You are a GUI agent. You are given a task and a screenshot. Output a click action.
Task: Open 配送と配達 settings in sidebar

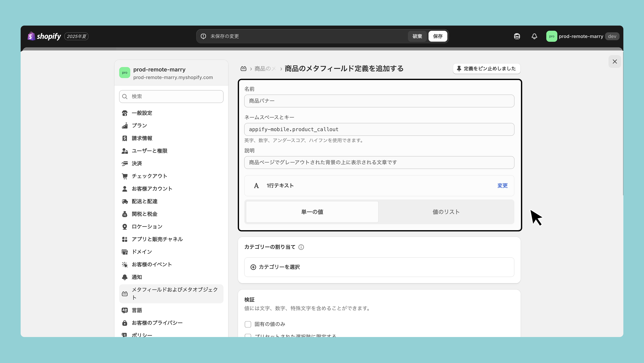point(144,201)
